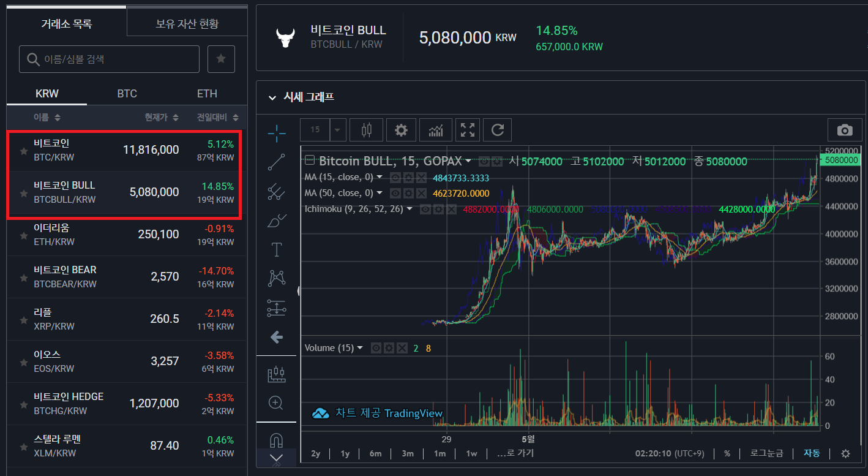Set chart range to 6m
The height and width of the screenshot is (476, 868).
[x=375, y=454]
